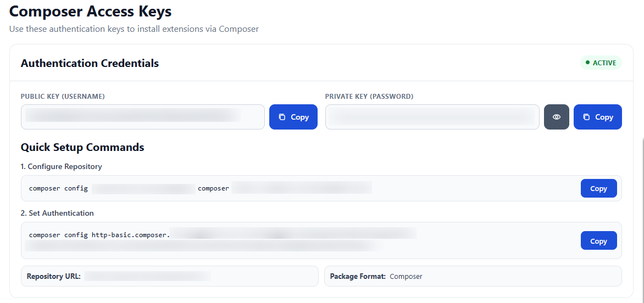The height and width of the screenshot is (303, 644).
Task: Click the Repository URL box
Action: (x=169, y=276)
